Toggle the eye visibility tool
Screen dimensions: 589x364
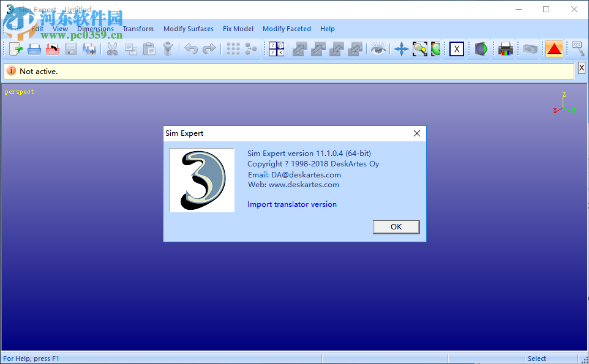(x=378, y=49)
